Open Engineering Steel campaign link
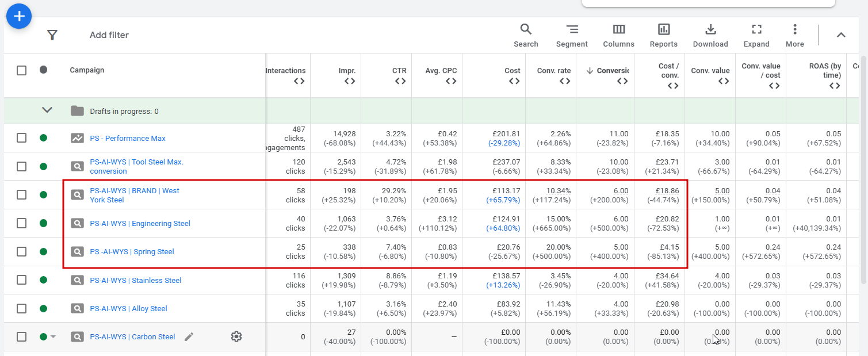The image size is (868, 356). (140, 224)
